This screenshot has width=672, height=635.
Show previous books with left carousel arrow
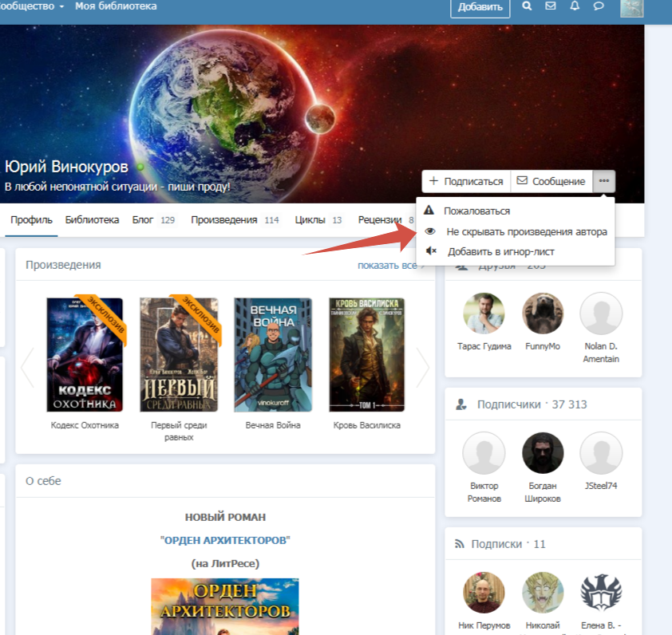click(x=28, y=368)
